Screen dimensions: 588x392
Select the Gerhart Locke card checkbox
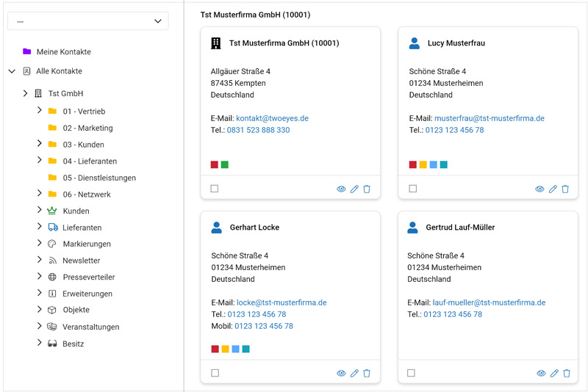[215, 373]
